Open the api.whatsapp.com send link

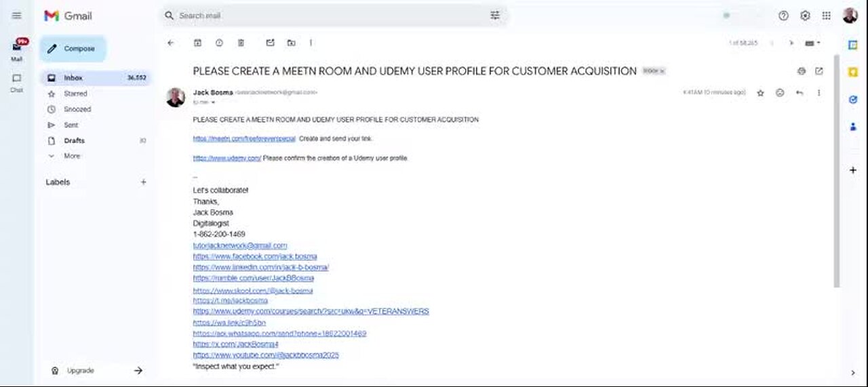coord(280,333)
